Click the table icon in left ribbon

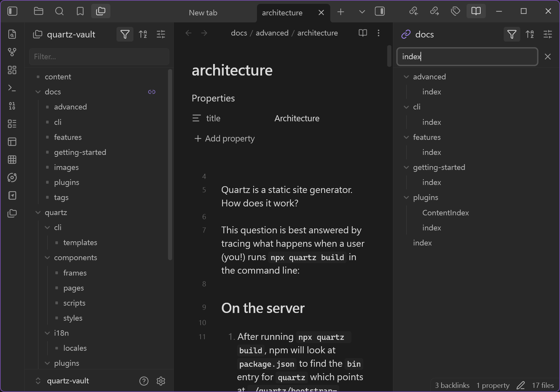tap(12, 160)
